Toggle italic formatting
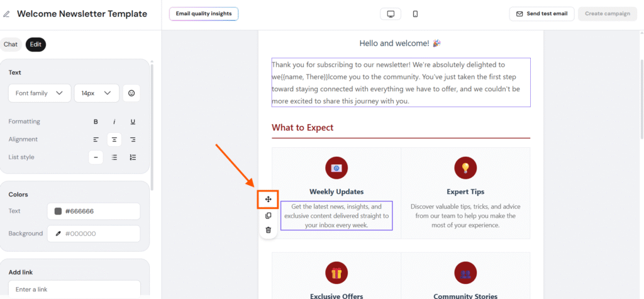The width and height of the screenshot is (644, 299). click(x=114, y=121)
